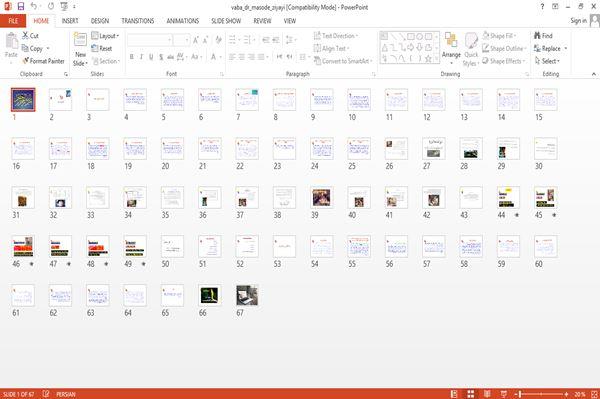
Task: Click the spell check icon in status bar
Action: coord(46,393)
